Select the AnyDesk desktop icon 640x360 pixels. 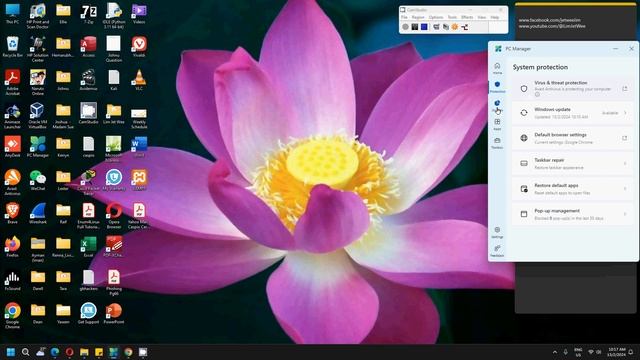[12, 147]
